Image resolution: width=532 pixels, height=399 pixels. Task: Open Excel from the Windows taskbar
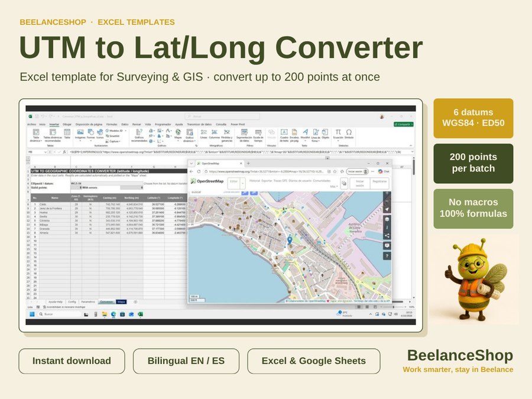(140, 314)
